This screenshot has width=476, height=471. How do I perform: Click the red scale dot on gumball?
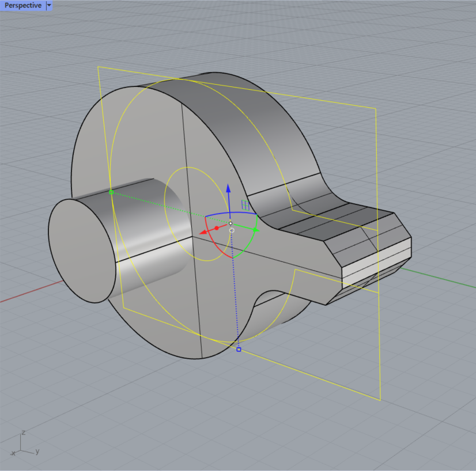pyautogui.click(x=217, y=228)
